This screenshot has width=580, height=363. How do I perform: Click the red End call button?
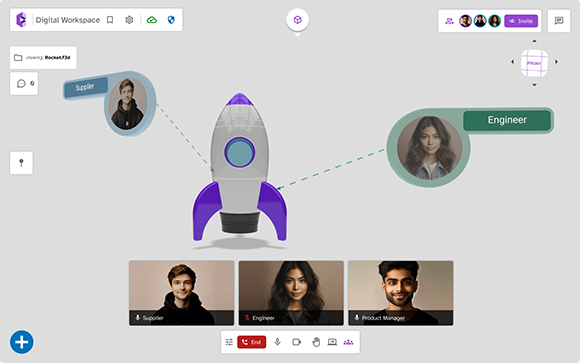[x=252, y=342]
